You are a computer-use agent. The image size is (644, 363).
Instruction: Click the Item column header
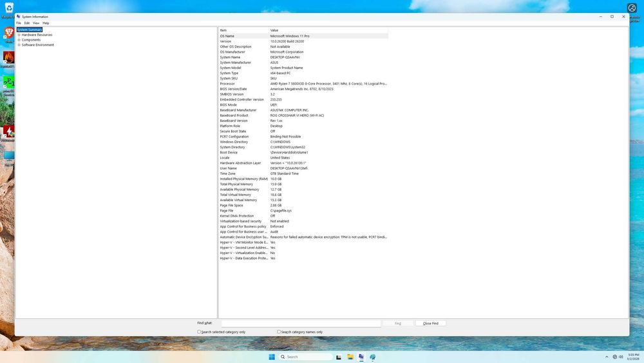coord(243,30)
